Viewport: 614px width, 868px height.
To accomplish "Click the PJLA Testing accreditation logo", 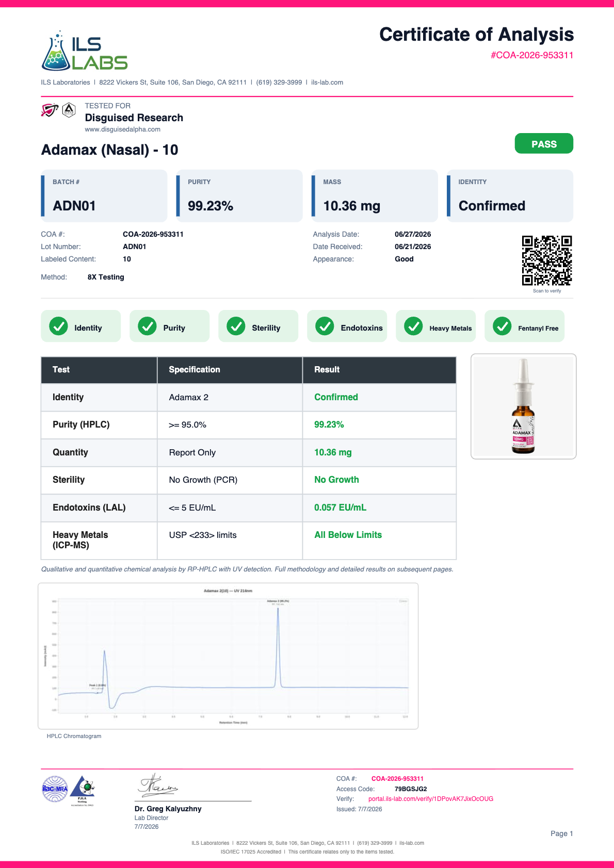I will pos(83,791).
